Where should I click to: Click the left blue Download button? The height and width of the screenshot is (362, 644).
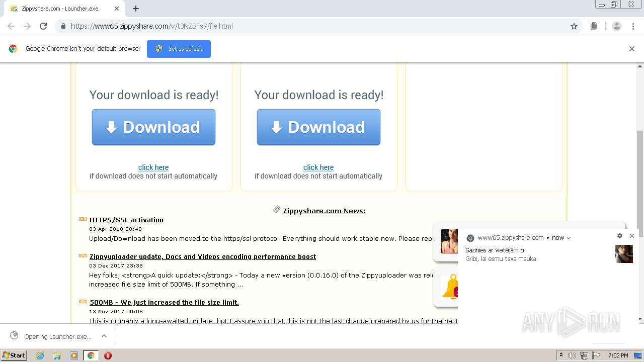pos(153,127)
